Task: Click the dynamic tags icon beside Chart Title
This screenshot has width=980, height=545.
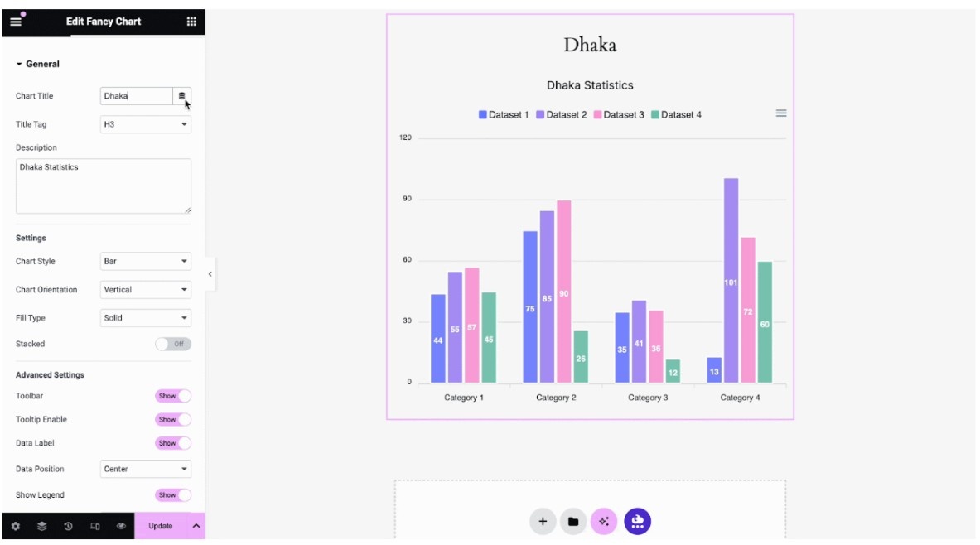Action: pyautogui.click(x=182, y=96)
